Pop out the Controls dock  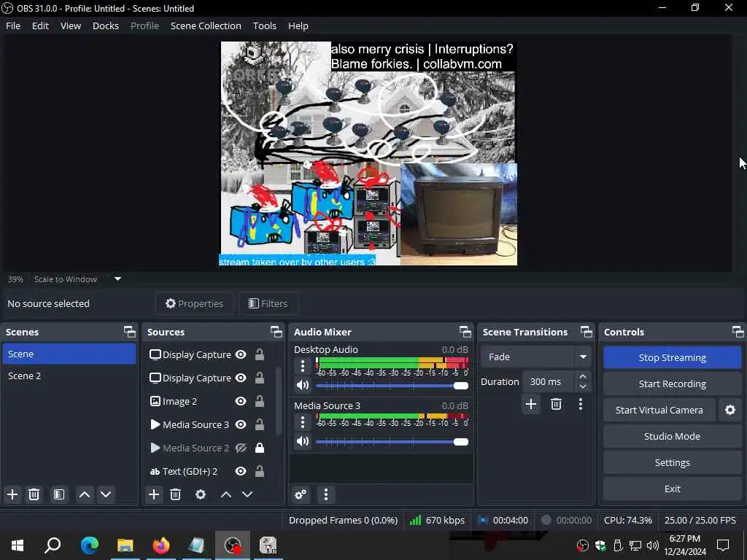click(738, 332)
